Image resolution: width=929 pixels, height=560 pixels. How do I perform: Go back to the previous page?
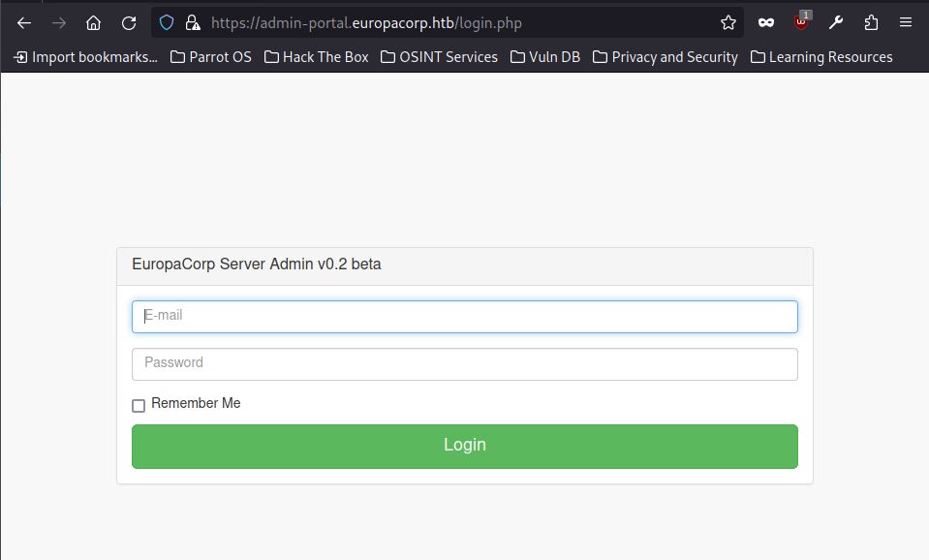click(x=24, y=22)
